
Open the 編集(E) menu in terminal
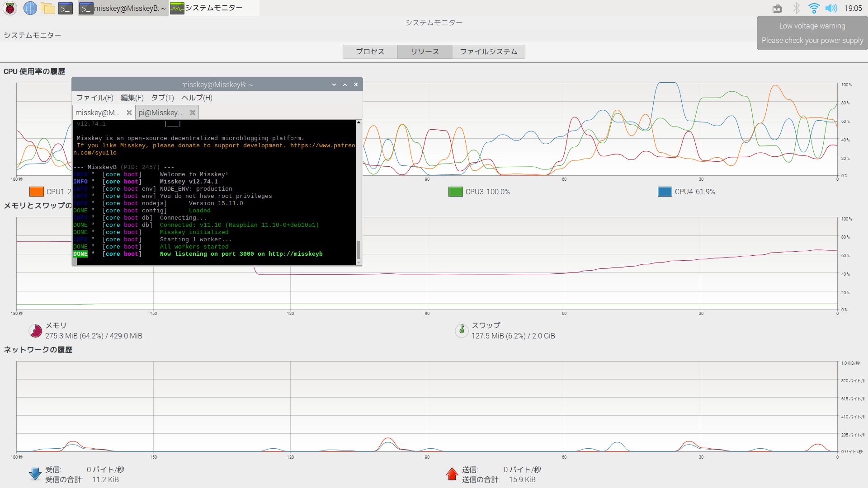(132, 98)
